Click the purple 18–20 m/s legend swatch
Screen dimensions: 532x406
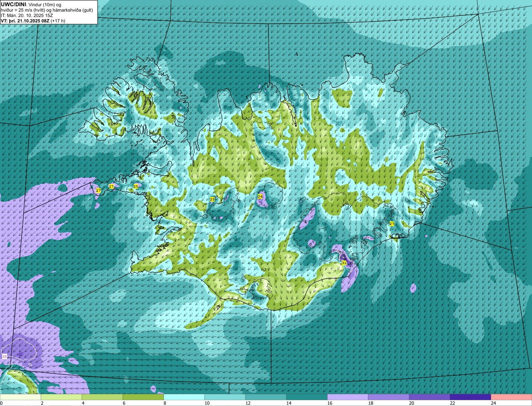(x=389, y=397)
